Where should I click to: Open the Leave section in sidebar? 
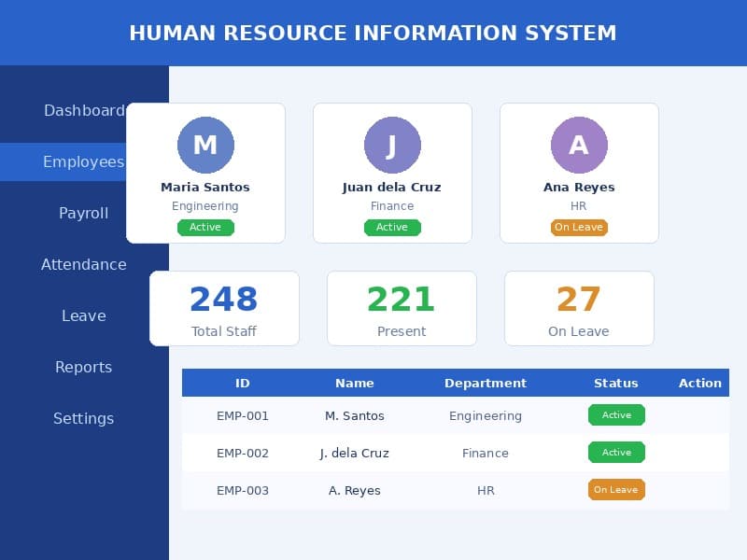pos(84,315)
